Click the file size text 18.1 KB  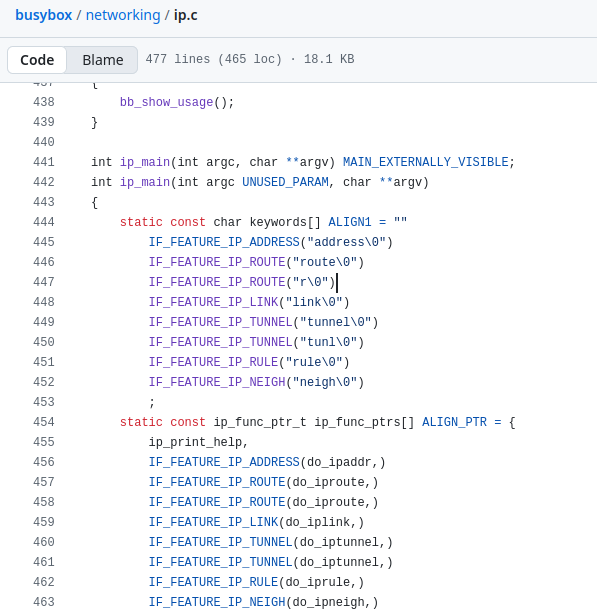[x=329, y=59]
